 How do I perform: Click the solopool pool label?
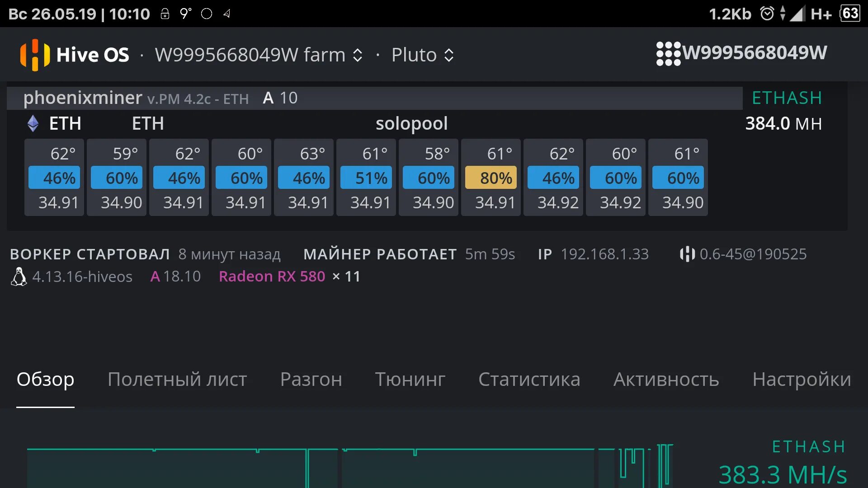tap(411, 123)
